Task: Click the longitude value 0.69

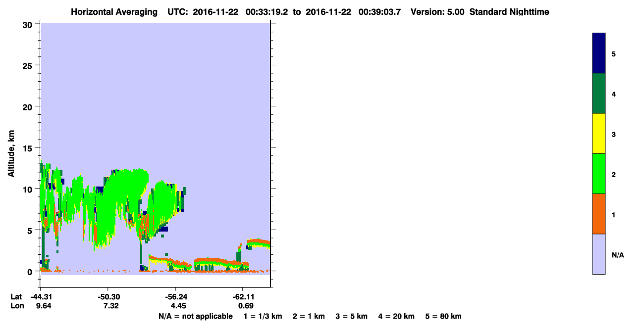Action: coord(246,306)
